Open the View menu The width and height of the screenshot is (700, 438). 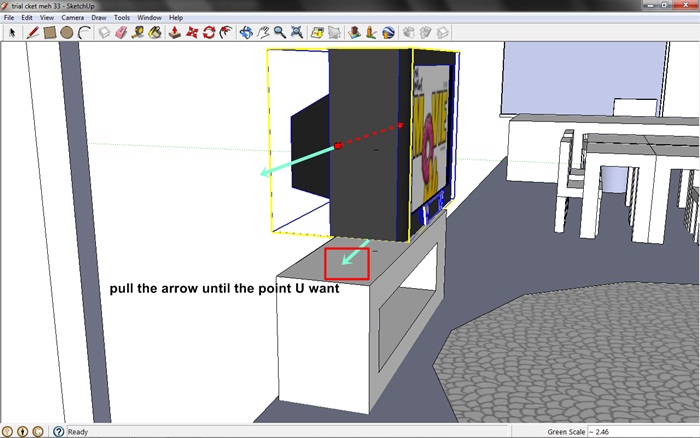click(47, 18)
